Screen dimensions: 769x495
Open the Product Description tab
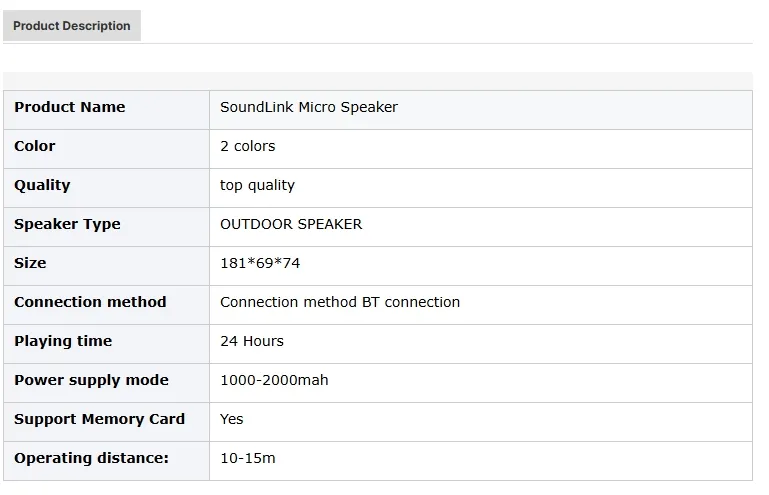pyautogui.click(x=72, y=26)
